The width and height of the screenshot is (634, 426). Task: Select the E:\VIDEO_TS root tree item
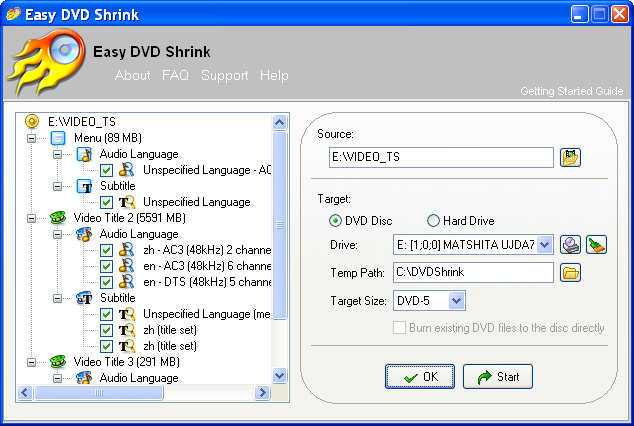[82, 122]
